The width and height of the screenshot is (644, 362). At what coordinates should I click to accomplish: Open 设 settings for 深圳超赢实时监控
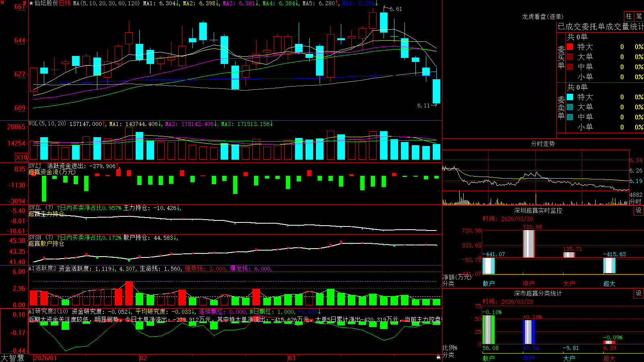tap(639, 210)
